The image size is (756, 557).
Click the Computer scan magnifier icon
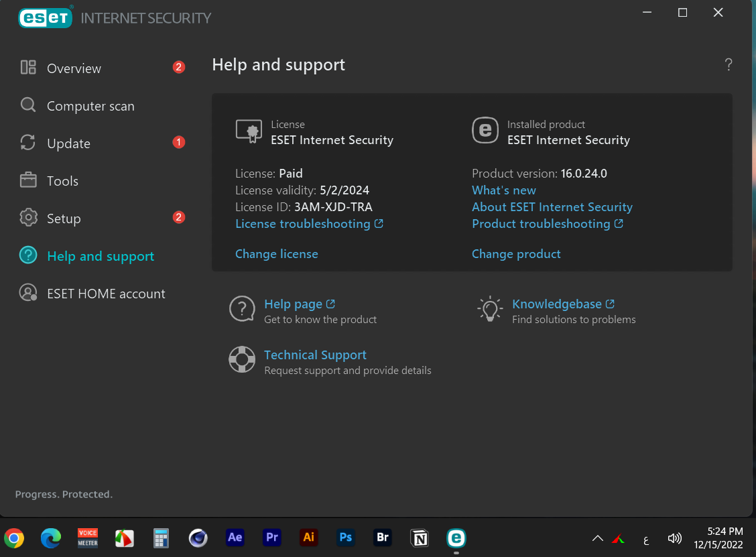(28, 105)
